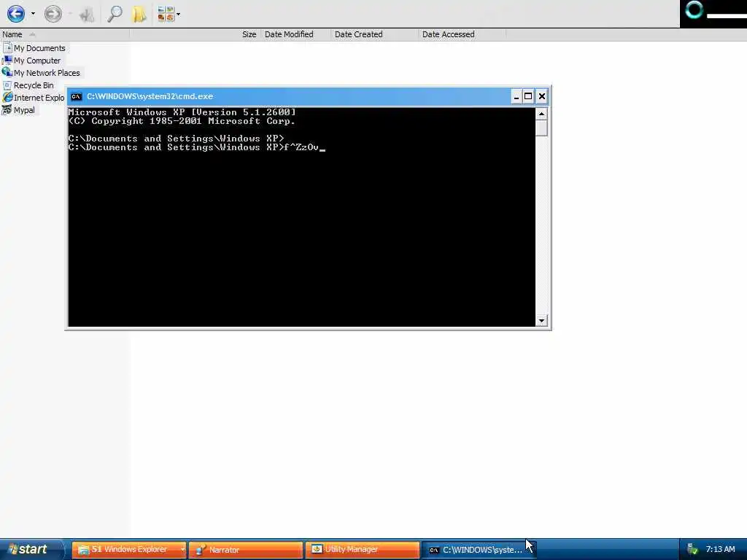
Task: Open the Back button history dropdown arrow
Action: coord(33,14)
